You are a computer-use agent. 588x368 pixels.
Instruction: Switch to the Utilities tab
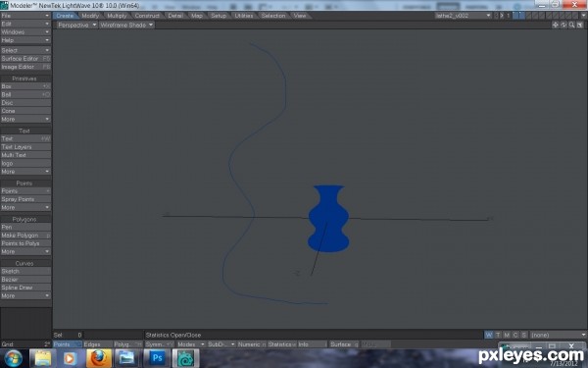[x=244, y=16]
